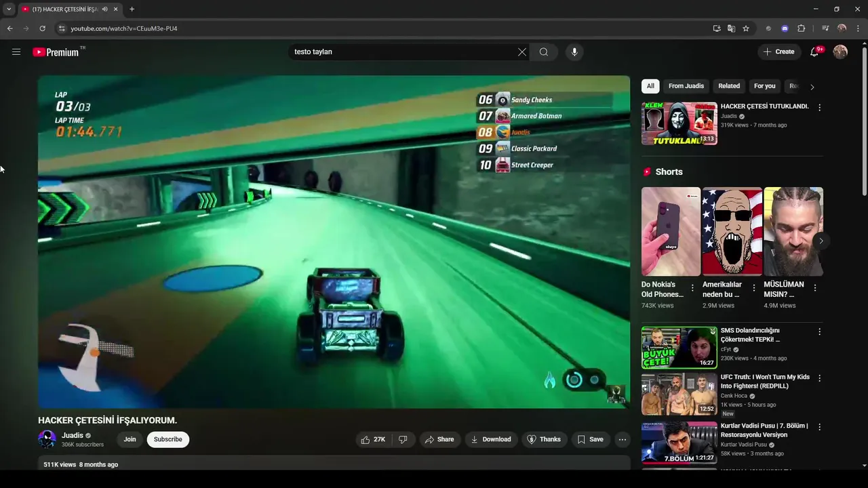Open Juadis channel avatar
Viewport: 868px width, 488px height.
pyautogui.click(x=47, y=440)
